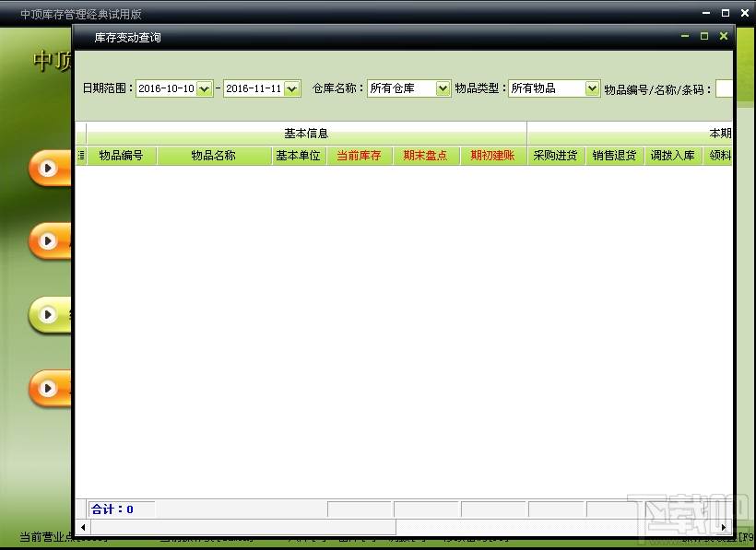The image size is (756, 550).
Task: Click the 采购进货 column header
Action: tap(556, 155)
